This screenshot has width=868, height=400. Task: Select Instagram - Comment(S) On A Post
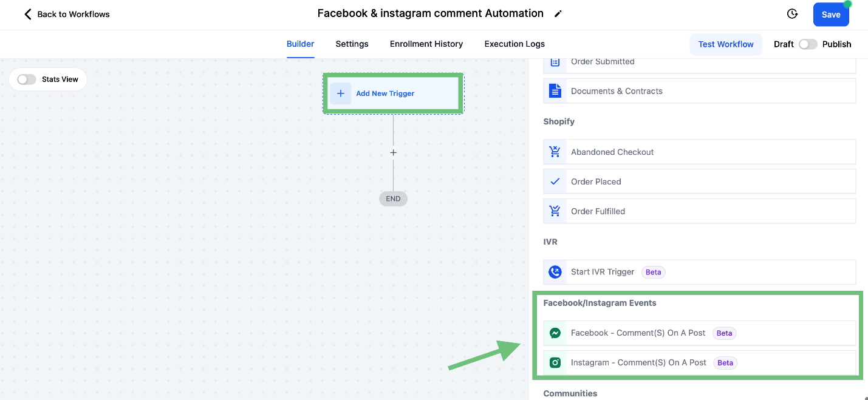[x=699, y=362]
